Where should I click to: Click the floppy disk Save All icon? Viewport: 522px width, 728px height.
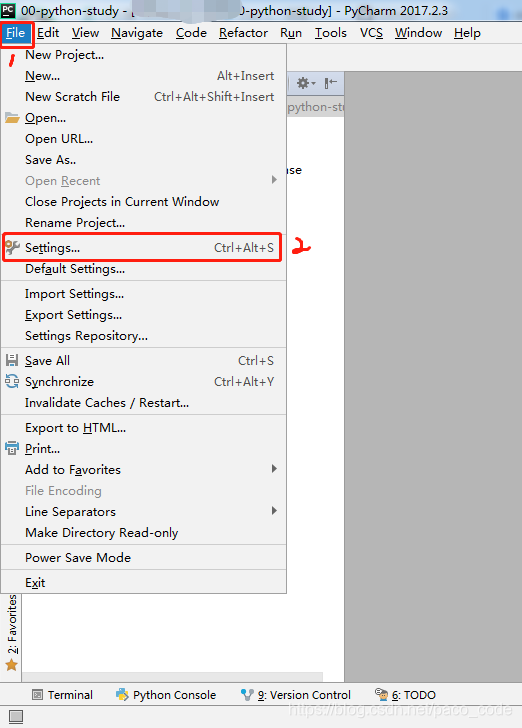12,361
